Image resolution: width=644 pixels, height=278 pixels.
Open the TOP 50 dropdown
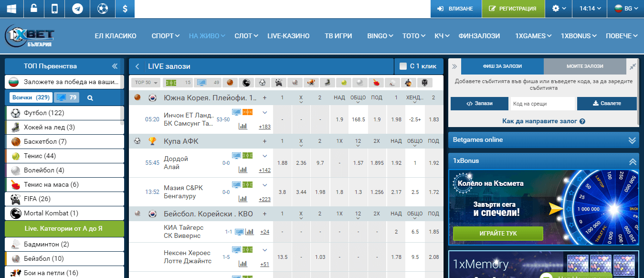tap(146, 83)
